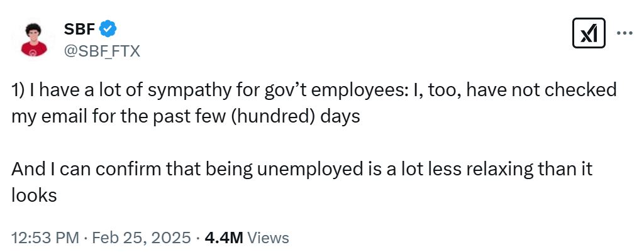This screenshot has width=644, height=252.
Task: Click the word Views beside 4.4M
Action: point(269,238)
